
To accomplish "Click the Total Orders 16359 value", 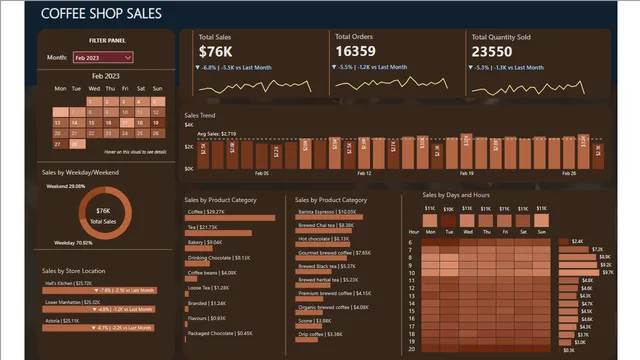I will (356, 51).
